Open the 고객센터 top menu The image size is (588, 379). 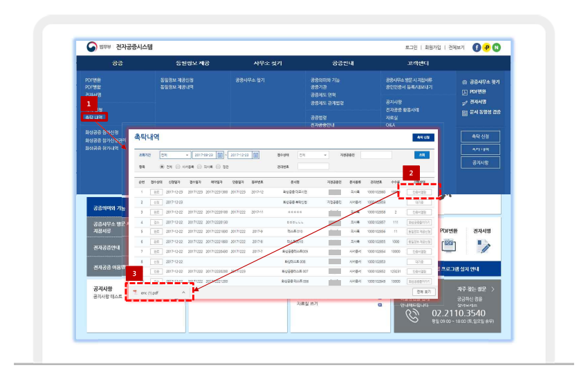point(418,63)
